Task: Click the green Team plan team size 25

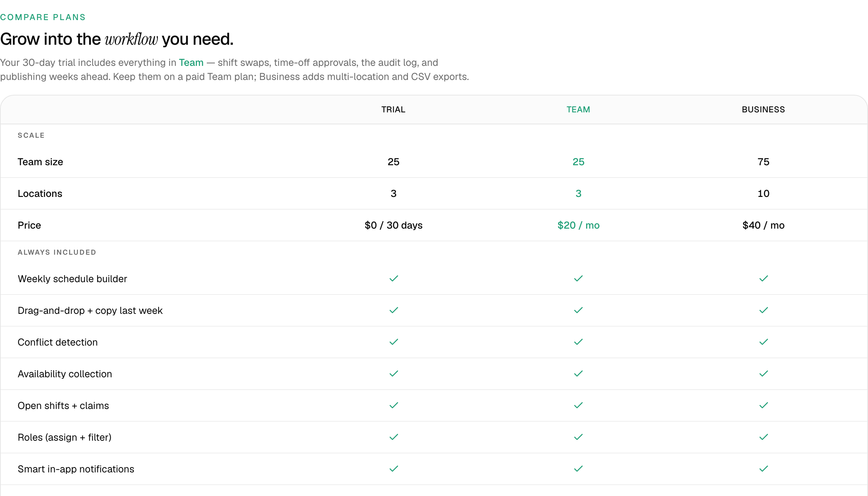Action: [x=578, y=162]
